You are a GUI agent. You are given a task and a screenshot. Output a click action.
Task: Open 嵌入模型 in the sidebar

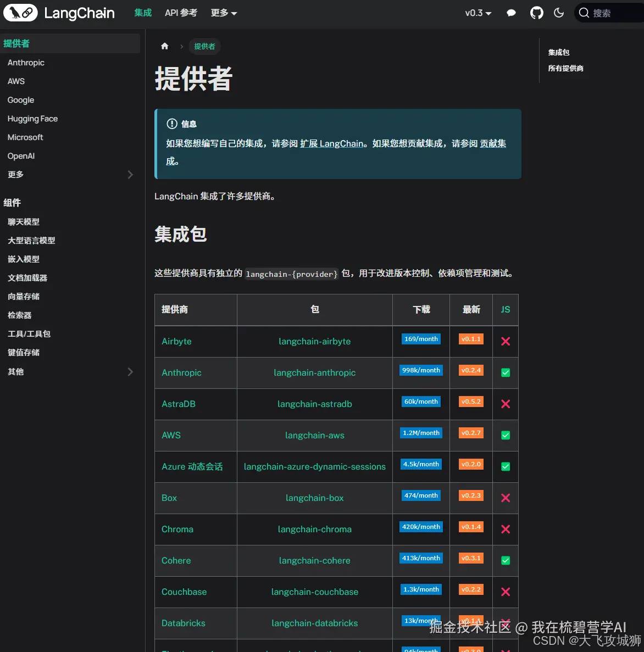coord(23,259)
